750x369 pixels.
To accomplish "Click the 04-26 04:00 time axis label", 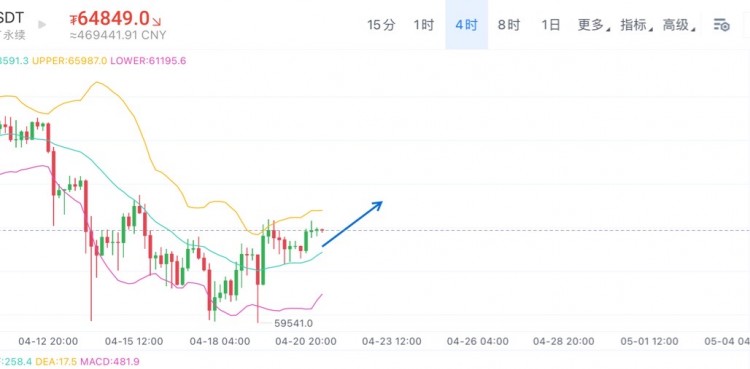I will click(x=477, y=341).
